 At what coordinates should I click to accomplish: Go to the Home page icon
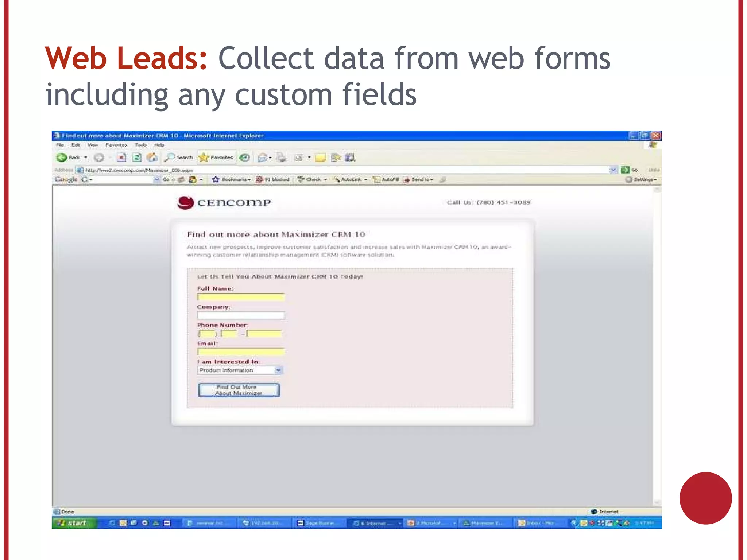point(152,157)
